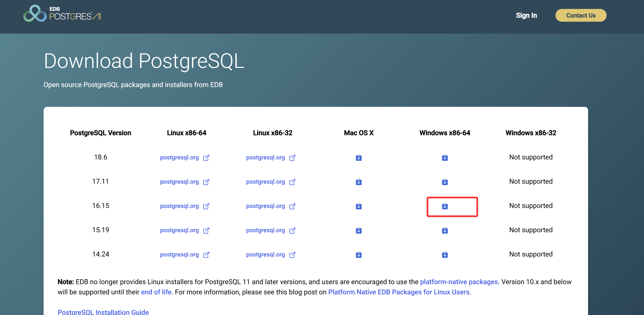Click the PostgreSQL Version column header
The image size is (644, 315).
coord(101,133)
